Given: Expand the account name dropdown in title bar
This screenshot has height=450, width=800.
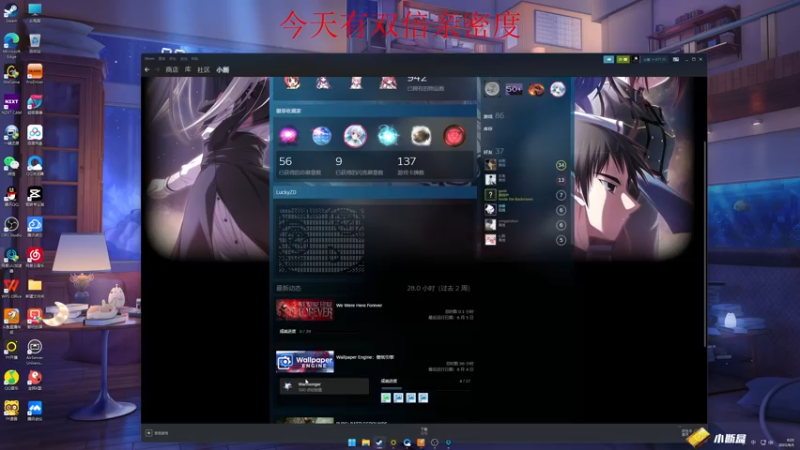Looking at the screenshot, I should pos(655,59).
